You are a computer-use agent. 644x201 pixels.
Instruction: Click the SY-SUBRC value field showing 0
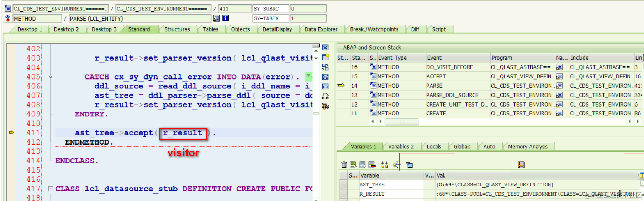pos(308,9)
